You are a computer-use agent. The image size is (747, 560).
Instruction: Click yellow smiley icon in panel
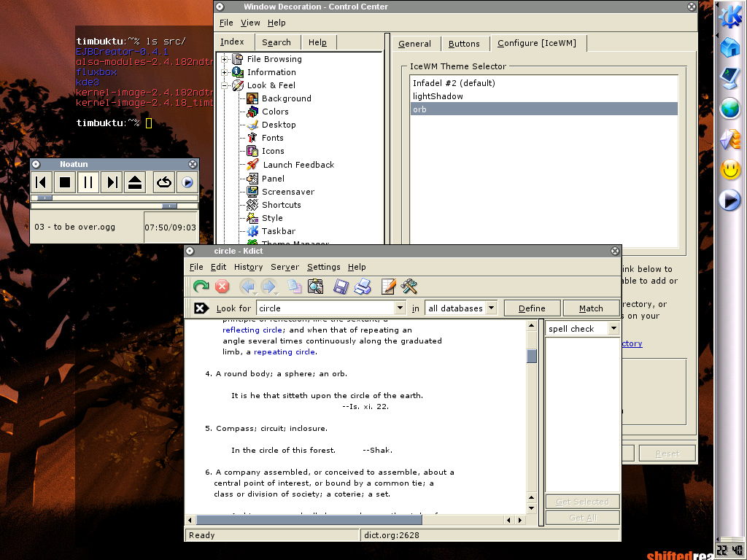point(729,169)
